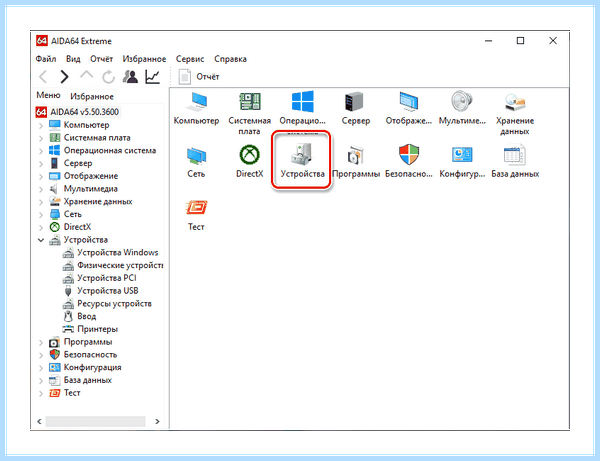Open the Системная плата icon in main pane
The height and width of the screenshot is (461, 600).
[249, 113]
